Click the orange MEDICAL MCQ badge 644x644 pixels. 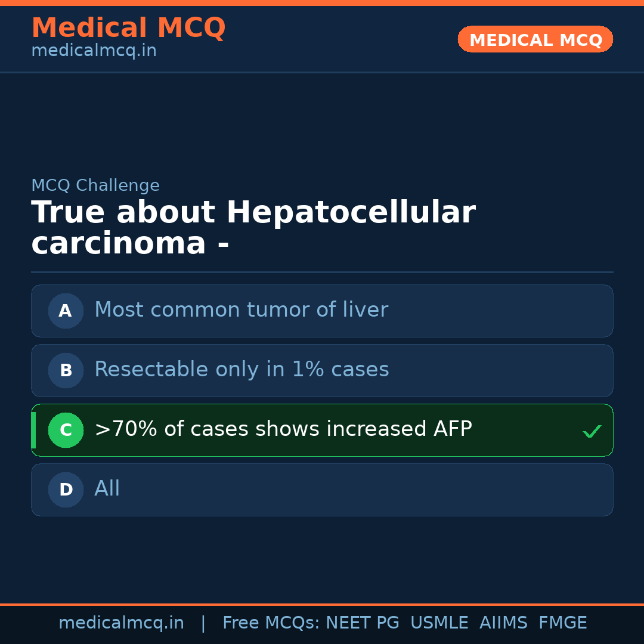coord(535,40)
